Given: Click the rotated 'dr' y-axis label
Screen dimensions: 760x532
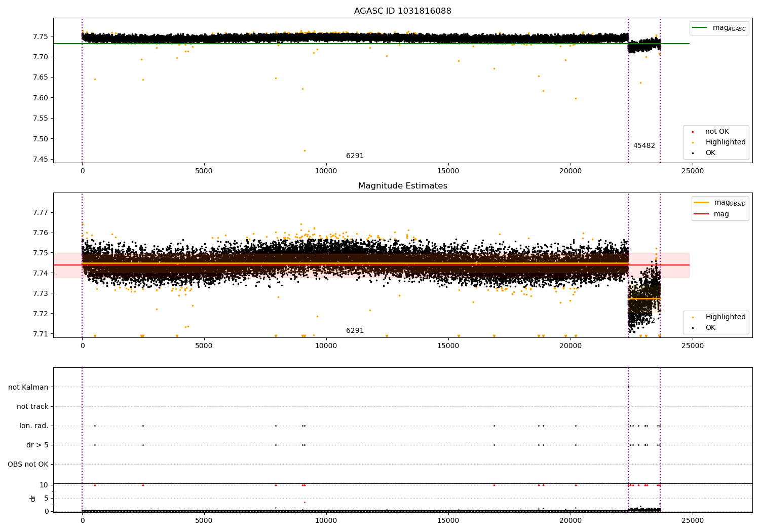Looking at the screenshot, I should pyautogui.click(x=33, y=499).
